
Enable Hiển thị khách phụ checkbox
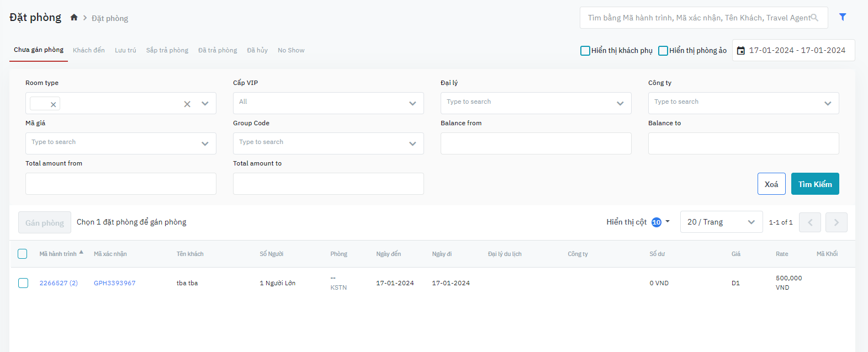pos(585,51)
